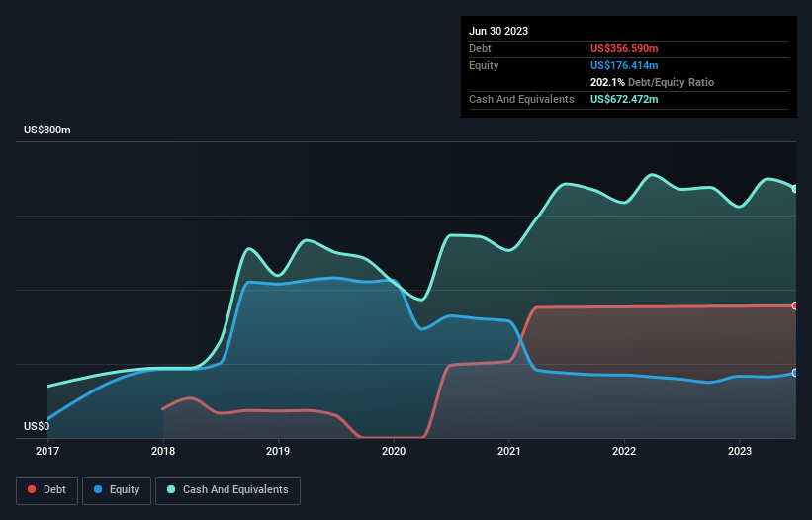
Task: Select the 2023 x-axis label
Action: [740, 451]
